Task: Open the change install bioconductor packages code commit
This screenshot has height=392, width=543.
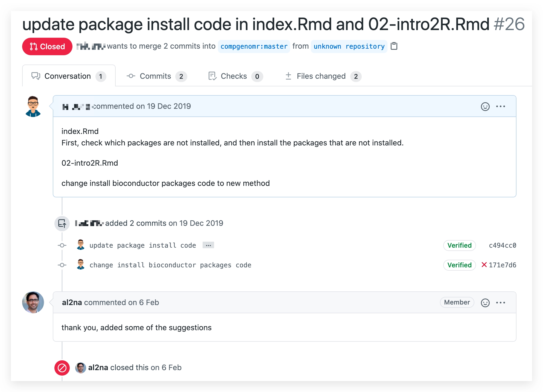Action: (170, 265)
